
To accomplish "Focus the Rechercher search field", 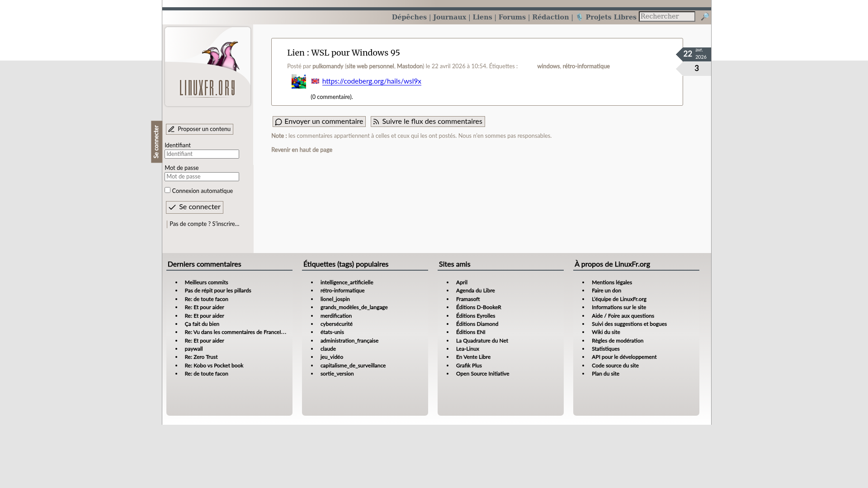I will (x=666, y=17).
